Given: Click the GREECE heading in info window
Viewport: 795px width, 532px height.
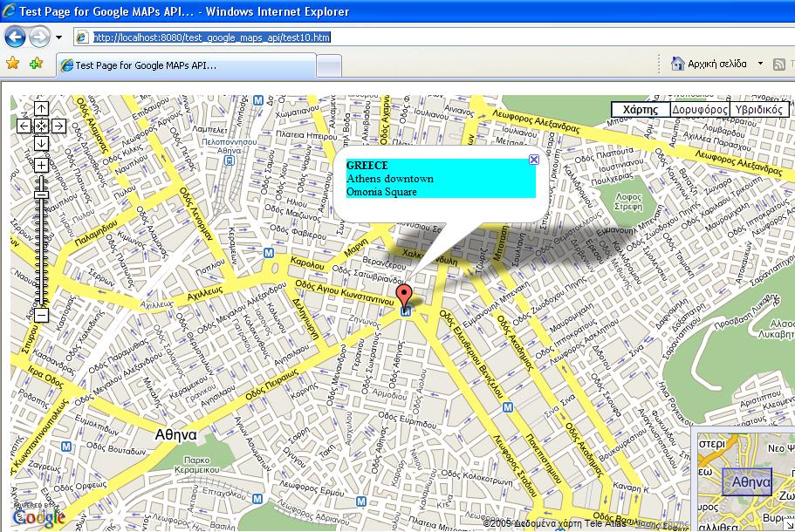Looking at the screenshot, I should [367, 165].
